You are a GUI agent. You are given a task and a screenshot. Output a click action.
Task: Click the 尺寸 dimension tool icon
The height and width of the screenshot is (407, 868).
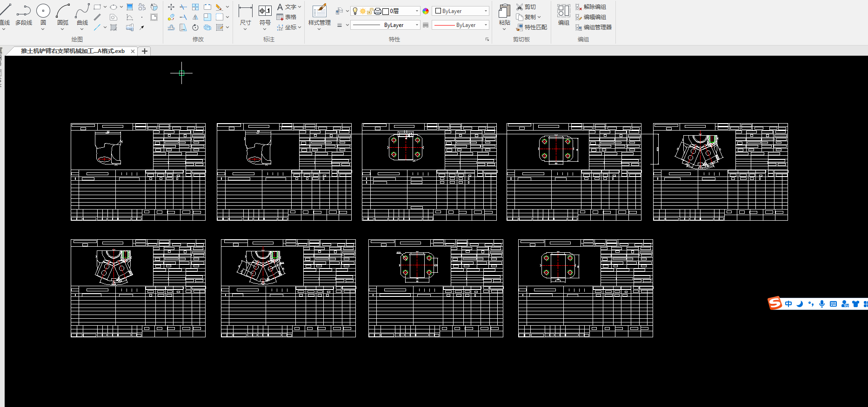coord(245,11)
